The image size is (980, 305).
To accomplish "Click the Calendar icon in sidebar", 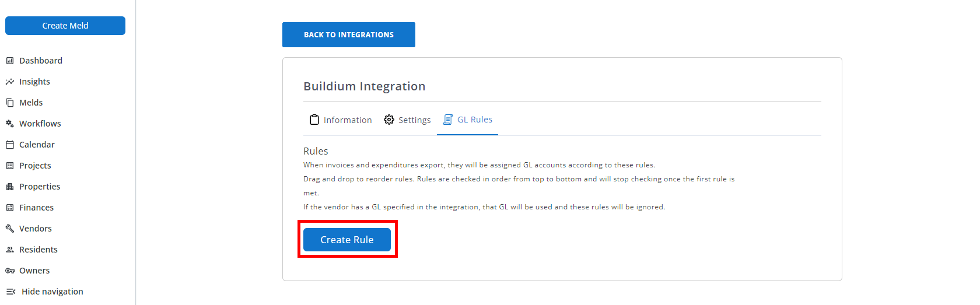I will pyautogui.click(x=10, y=145).
